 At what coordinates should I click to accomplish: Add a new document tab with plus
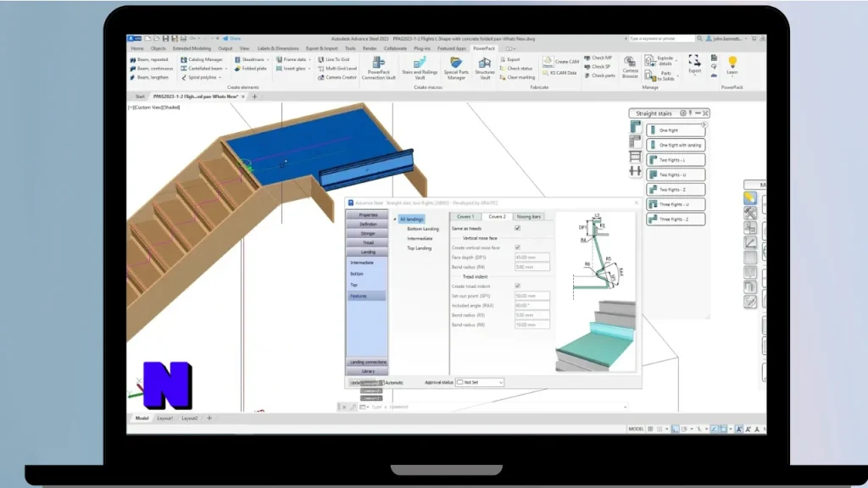254,97
